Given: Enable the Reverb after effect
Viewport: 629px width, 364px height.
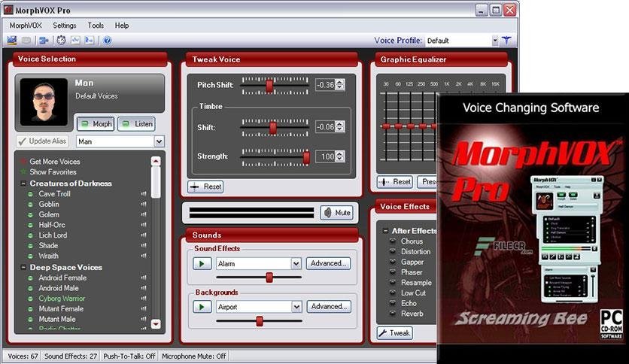Looking at the screenshot, I should click(x=393, y=314).
